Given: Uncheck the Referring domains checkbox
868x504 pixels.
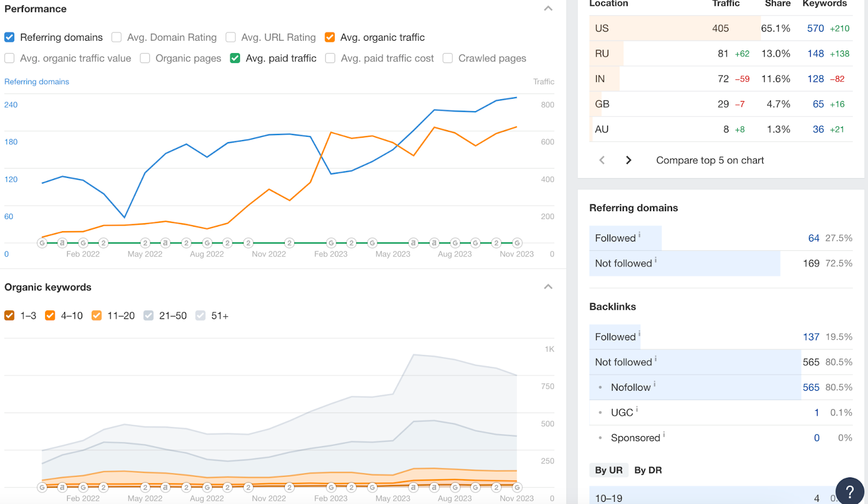Looking at the screenshot, I should click(9, 37).
